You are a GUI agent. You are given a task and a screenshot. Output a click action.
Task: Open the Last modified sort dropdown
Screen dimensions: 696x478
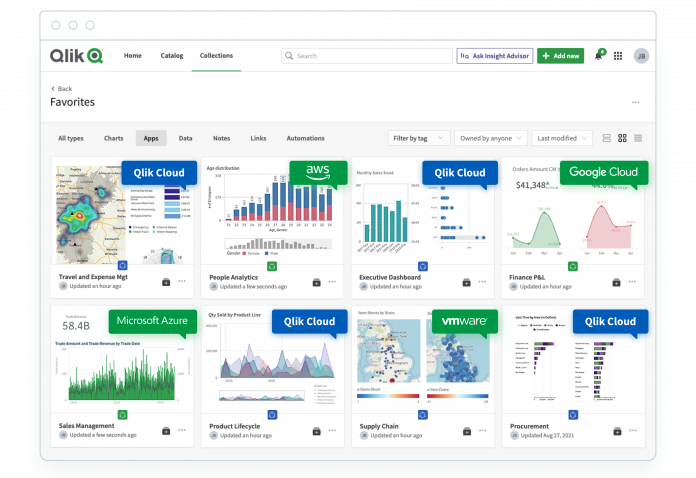tap(562, 138)
